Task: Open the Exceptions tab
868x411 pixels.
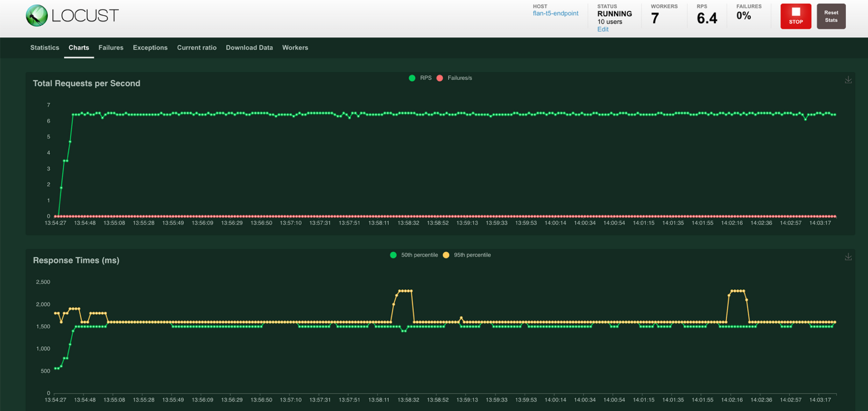Action: click(150, 47)
